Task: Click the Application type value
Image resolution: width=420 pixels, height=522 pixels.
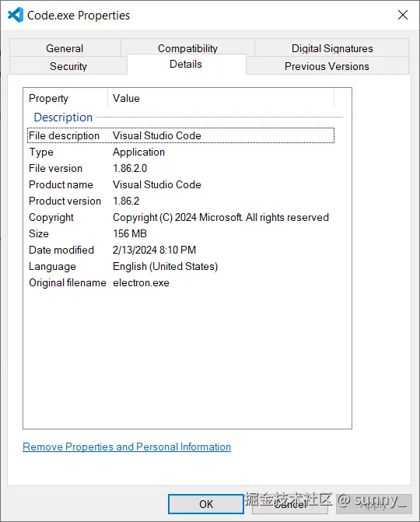Action: coord(138,152)
